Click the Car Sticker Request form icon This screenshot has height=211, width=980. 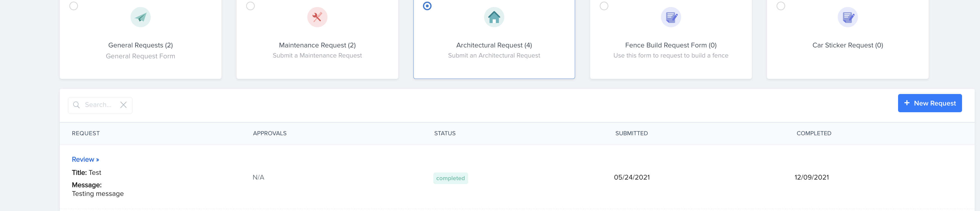click(847, 17)
